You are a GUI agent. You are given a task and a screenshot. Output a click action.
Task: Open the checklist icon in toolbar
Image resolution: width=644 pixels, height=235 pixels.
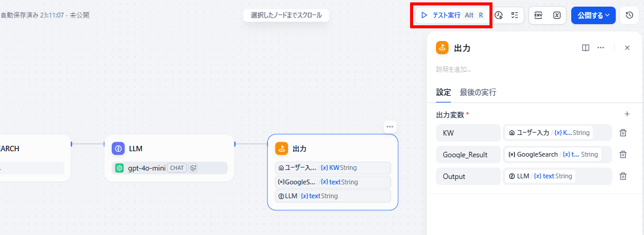515,15
